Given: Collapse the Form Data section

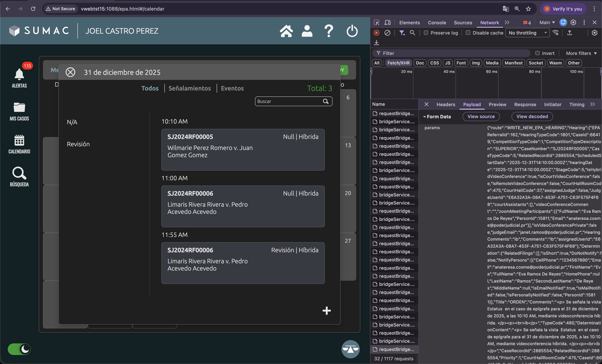Looking at the screenshot, I should coord(425,117).
